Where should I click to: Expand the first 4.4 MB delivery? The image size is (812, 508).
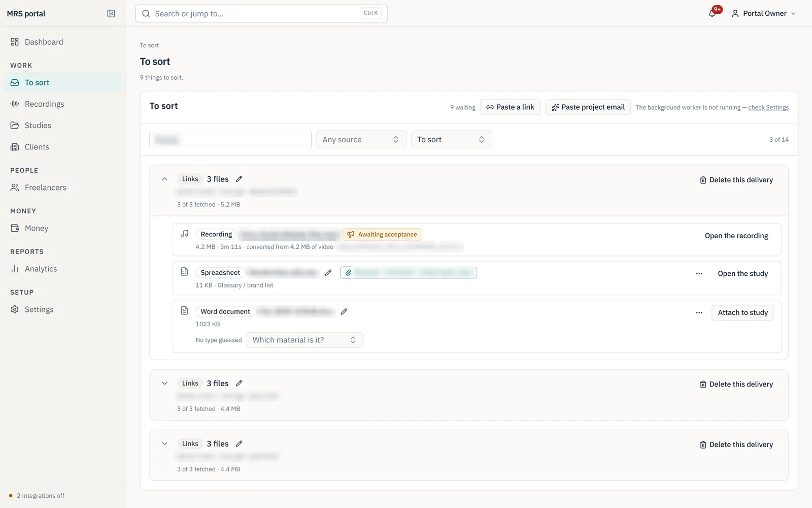(164, 383)
